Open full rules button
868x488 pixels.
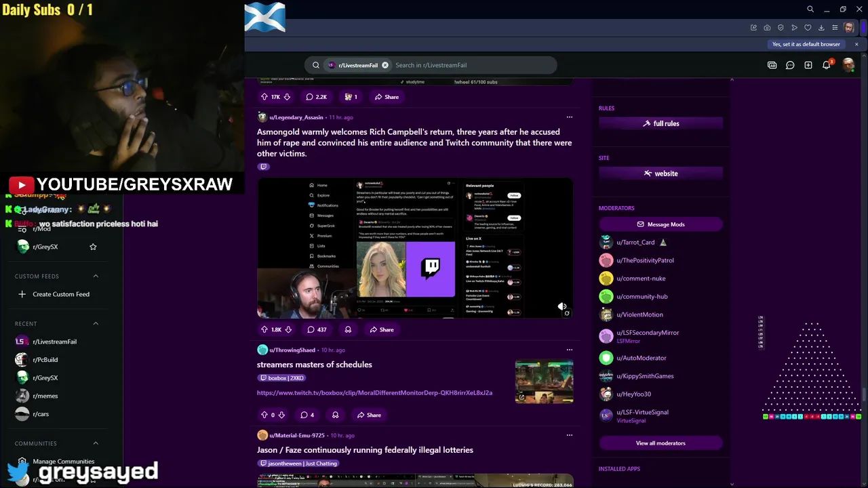[660, 123]
